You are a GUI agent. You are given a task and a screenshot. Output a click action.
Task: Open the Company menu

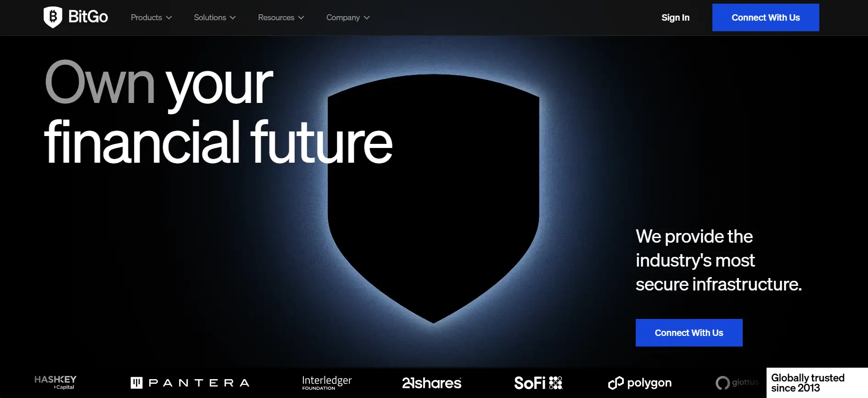point(348,17)
